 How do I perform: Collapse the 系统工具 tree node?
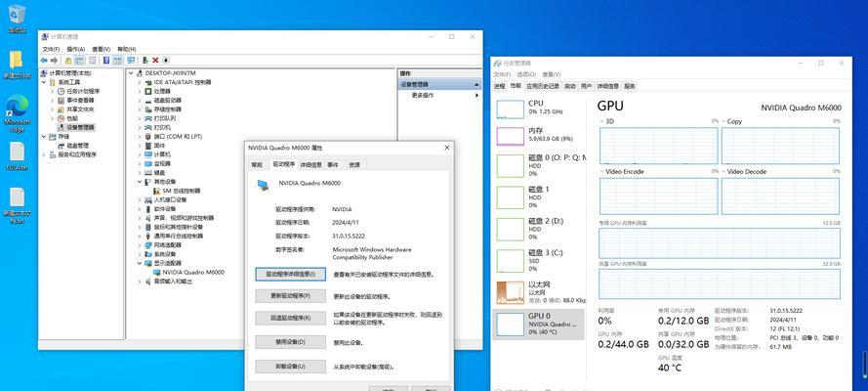[x=44, y=82]
